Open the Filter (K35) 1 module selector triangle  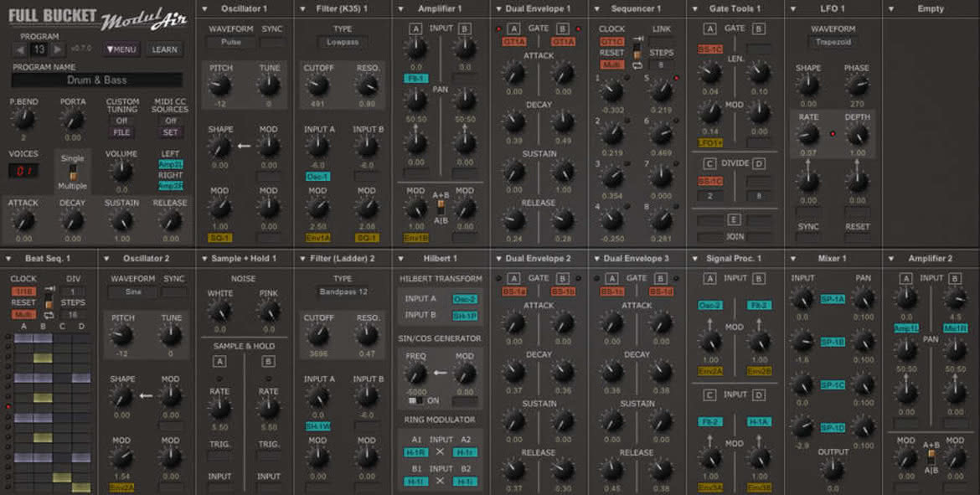pos(302,8)
